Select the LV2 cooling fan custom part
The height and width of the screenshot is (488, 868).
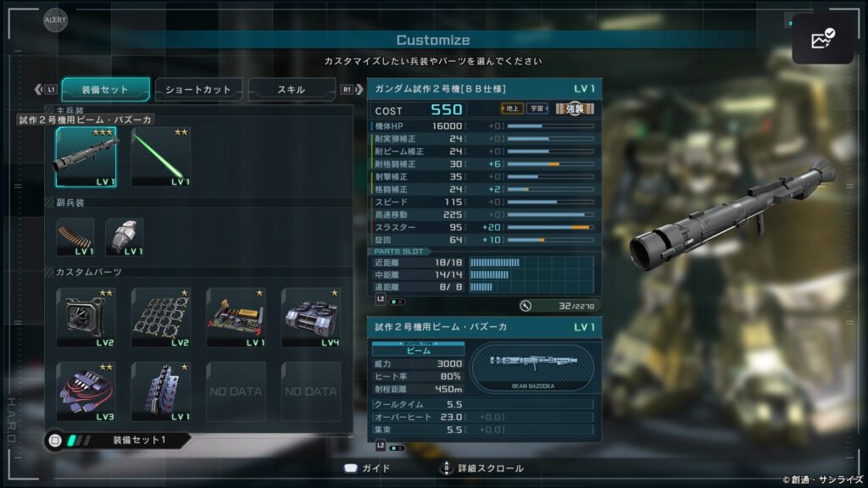pos(86,317)
